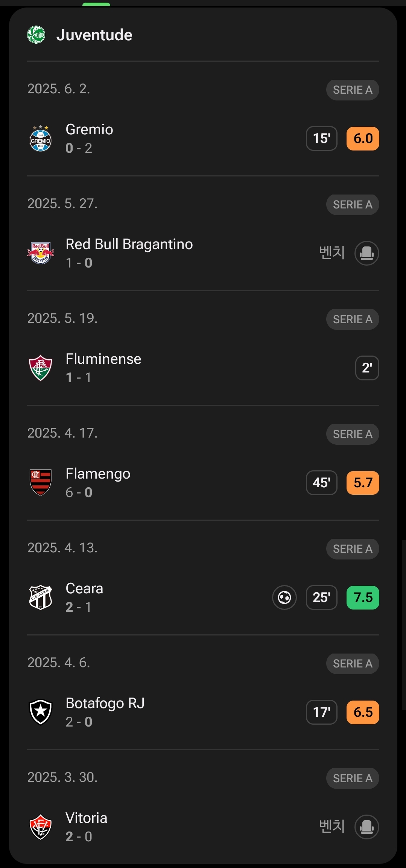406x868 pixels.
Task: Tap the 5.7 rating for Flamengo match
Action: (x=363, y=483)
